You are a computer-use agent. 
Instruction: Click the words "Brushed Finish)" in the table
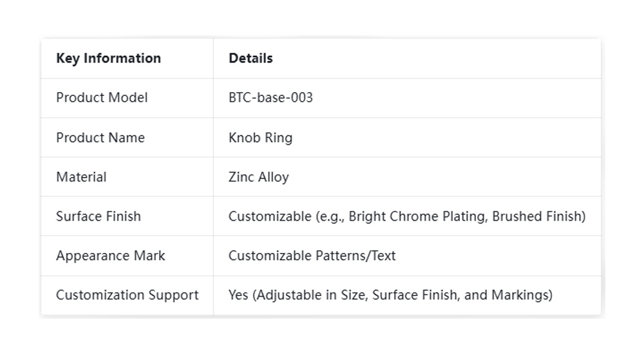(538, 216)
